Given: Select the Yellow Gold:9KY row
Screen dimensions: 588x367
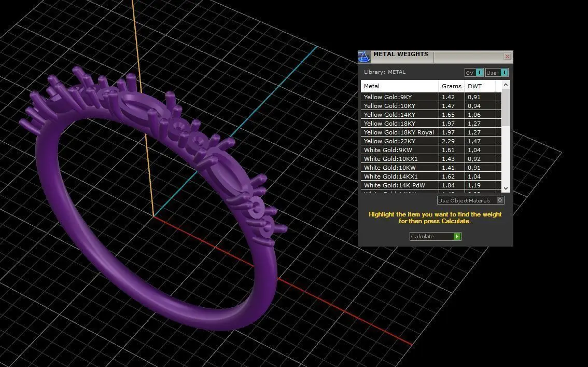Looking at the screenshot, I should pyautogui.click(x=431, y=97).
